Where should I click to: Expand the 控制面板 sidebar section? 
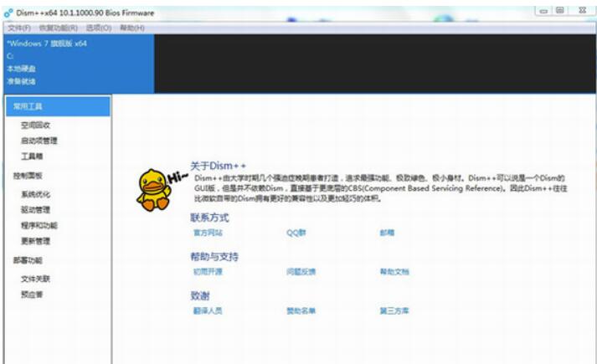(x=28, y=176)
